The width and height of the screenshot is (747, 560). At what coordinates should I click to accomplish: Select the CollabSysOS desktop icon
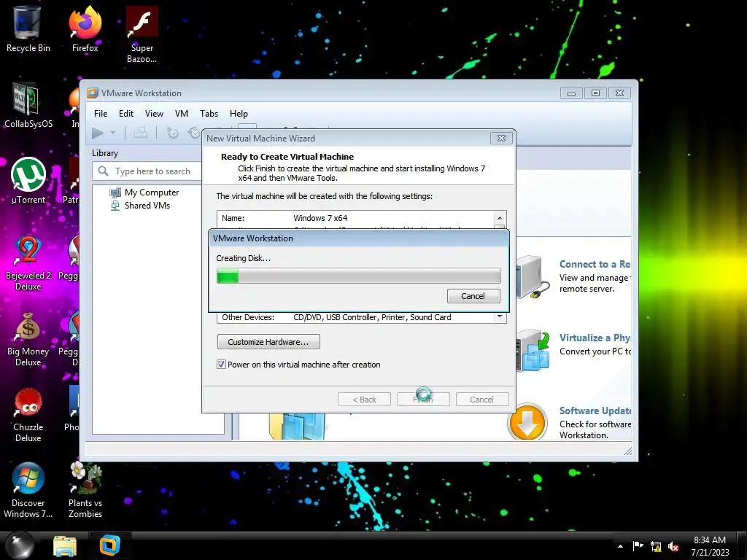[x=28, y=106]
